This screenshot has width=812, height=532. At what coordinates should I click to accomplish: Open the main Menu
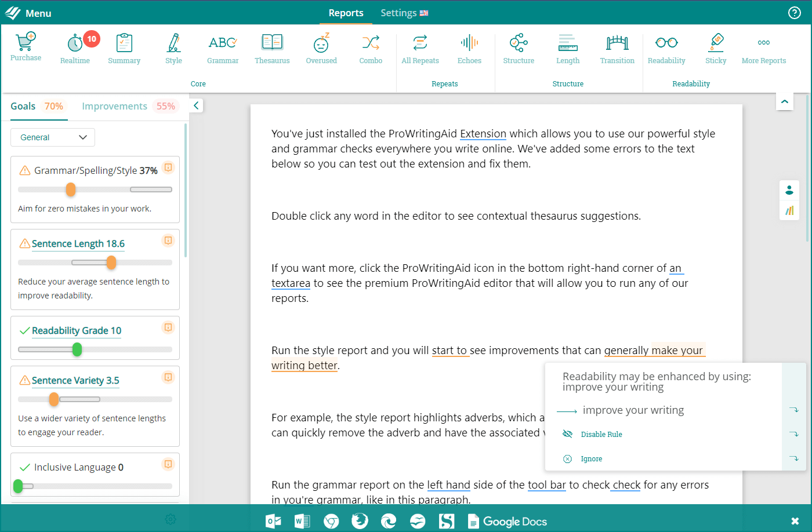coord(28,13)
